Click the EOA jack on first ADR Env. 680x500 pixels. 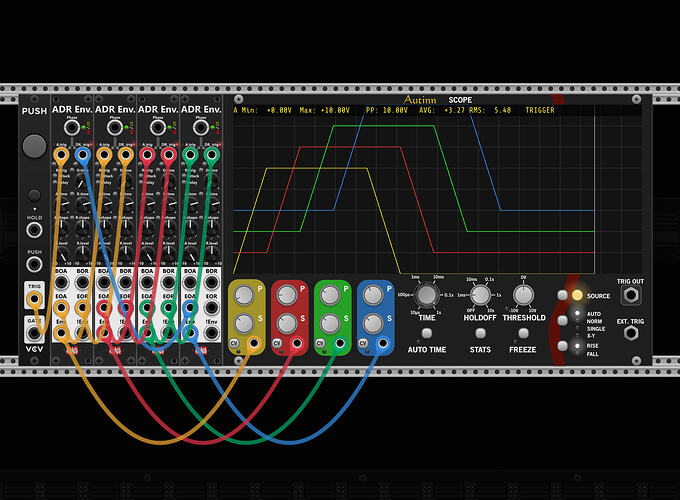pyautogui.click(x=61, y=308)
